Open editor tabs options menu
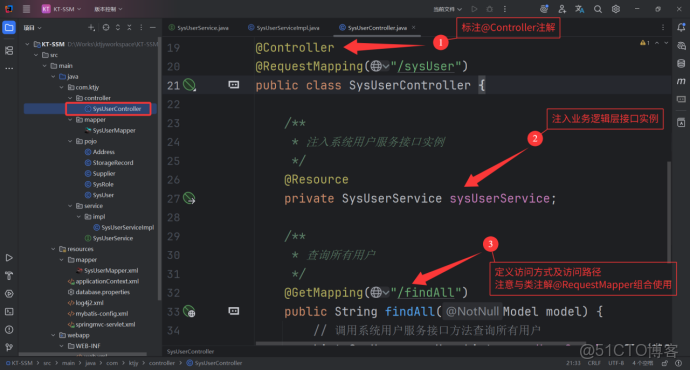690x370 pixels. coord(663,27)
